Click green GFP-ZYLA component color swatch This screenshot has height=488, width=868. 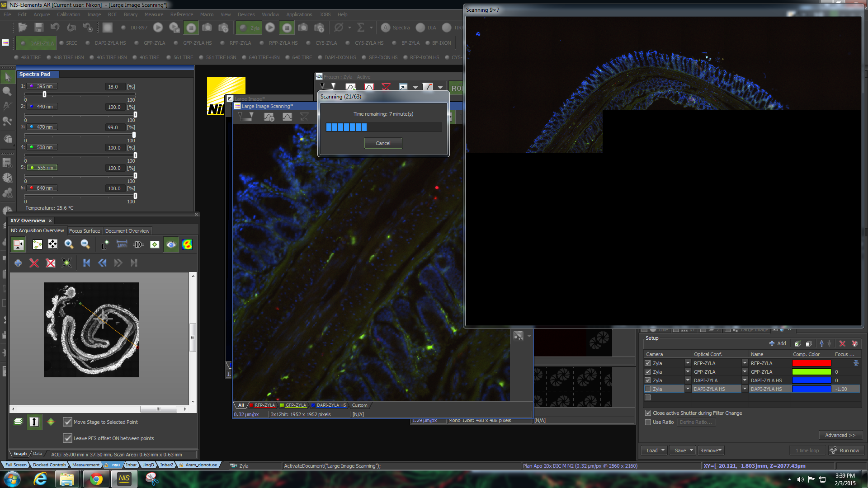click(811, 372)
